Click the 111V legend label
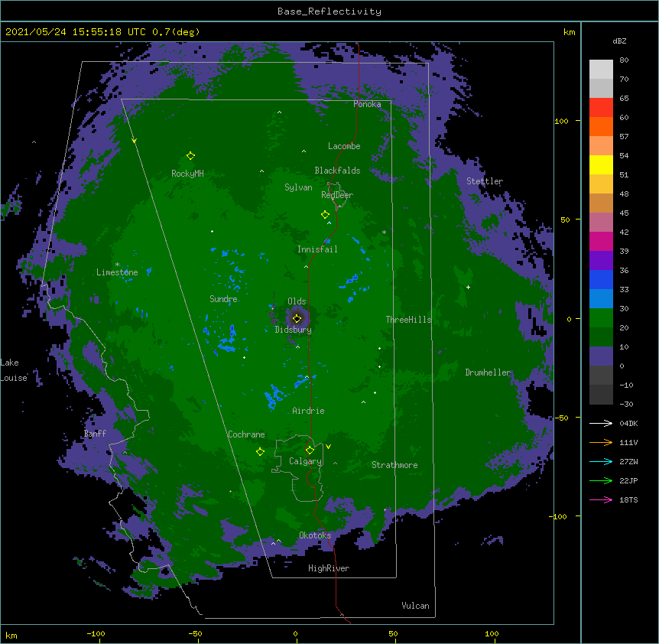The height and width of the screenshot is (644, 659). 628,442
